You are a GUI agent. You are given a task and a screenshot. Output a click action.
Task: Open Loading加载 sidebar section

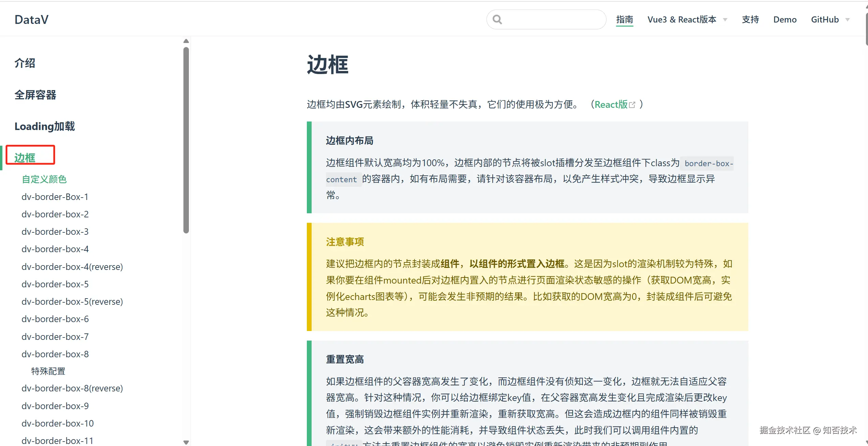[x=44, y=126]
